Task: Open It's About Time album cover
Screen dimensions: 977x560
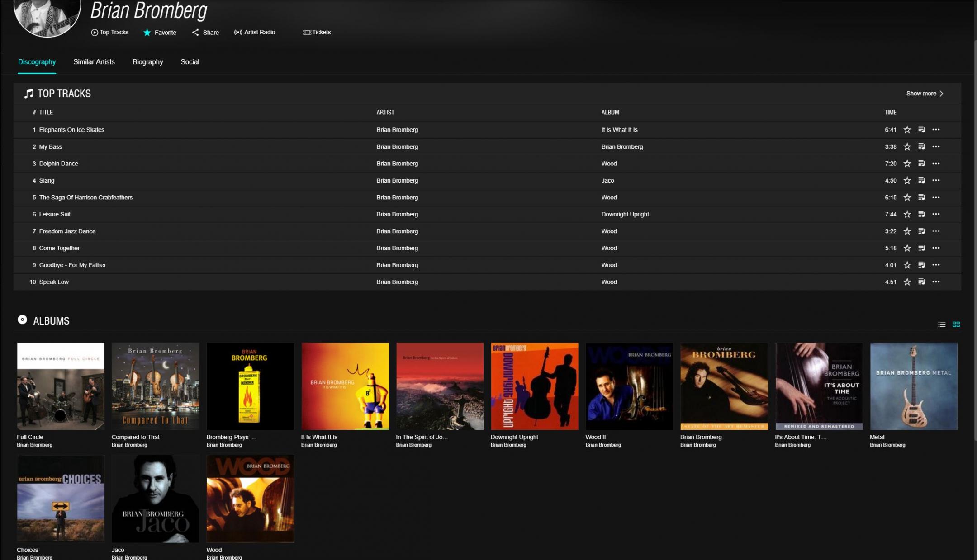Action: 819,386
